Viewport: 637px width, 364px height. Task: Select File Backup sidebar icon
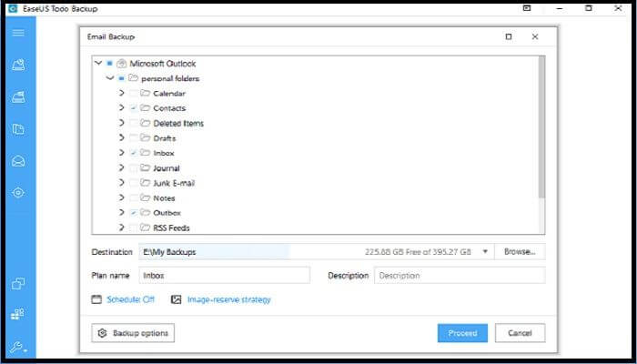click(x=18, y=129)
